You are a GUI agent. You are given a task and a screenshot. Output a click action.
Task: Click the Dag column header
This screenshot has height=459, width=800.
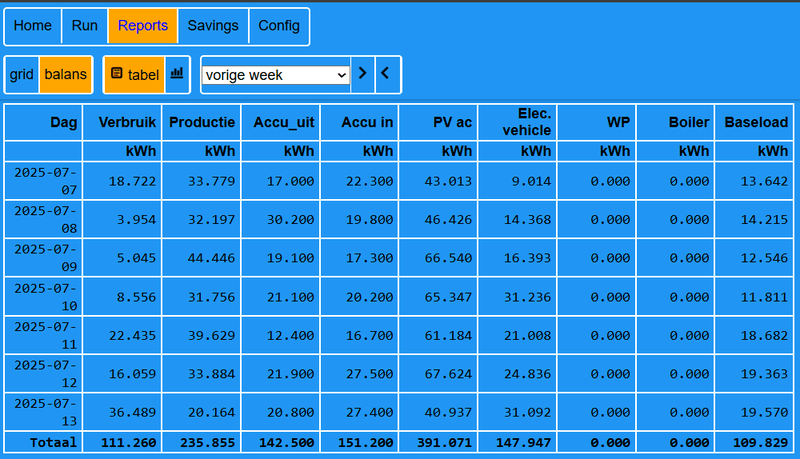click(43, 122)
